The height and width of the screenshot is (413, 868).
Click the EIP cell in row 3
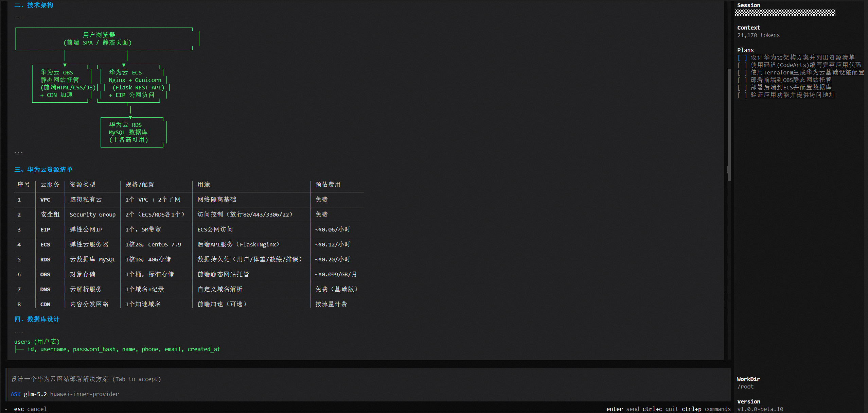click(45, 229)
